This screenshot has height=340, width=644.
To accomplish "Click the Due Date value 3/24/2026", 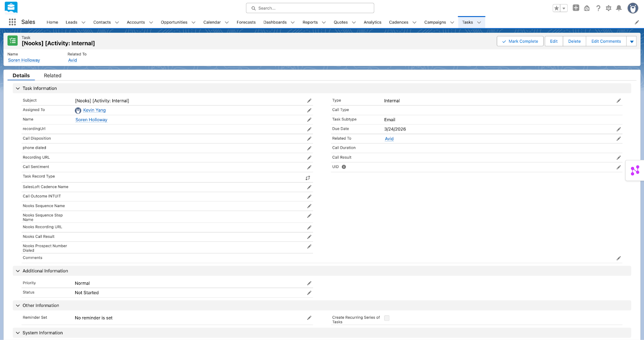I will click(395, 129).
